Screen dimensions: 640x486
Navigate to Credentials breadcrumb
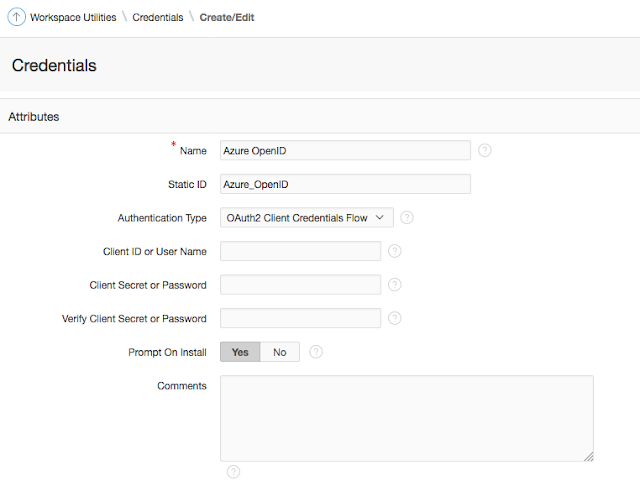158,17
